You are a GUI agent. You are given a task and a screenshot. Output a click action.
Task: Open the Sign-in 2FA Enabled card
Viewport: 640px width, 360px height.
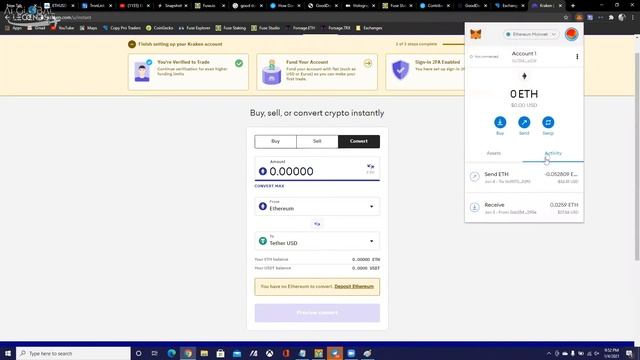(425, 72)
